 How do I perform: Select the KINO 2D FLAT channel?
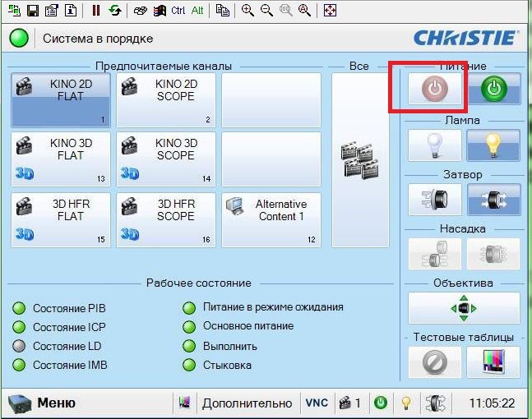point(61,100)
